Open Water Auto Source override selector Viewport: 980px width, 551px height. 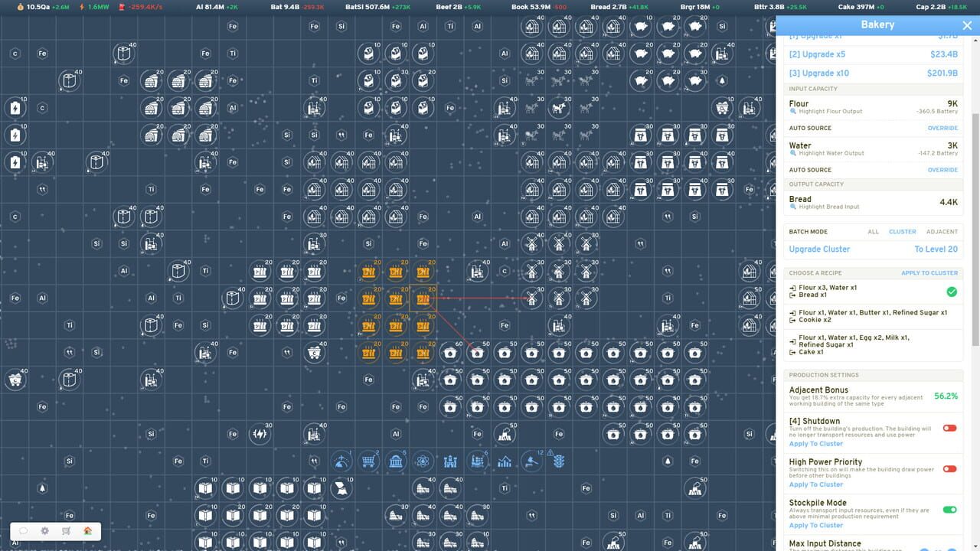point(942,169)
